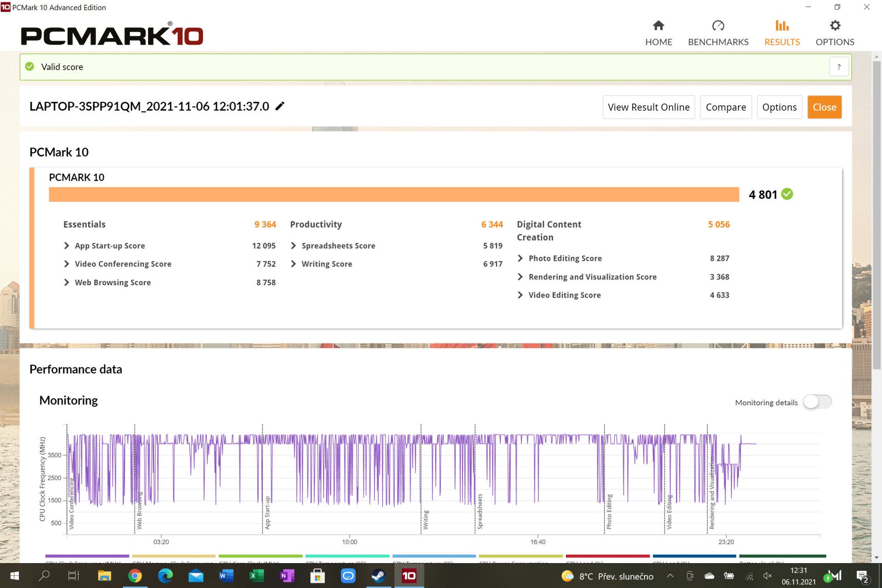This screenshot has width=882, height=588.
Task: Open the notification center icon
Action: point(862,576)
